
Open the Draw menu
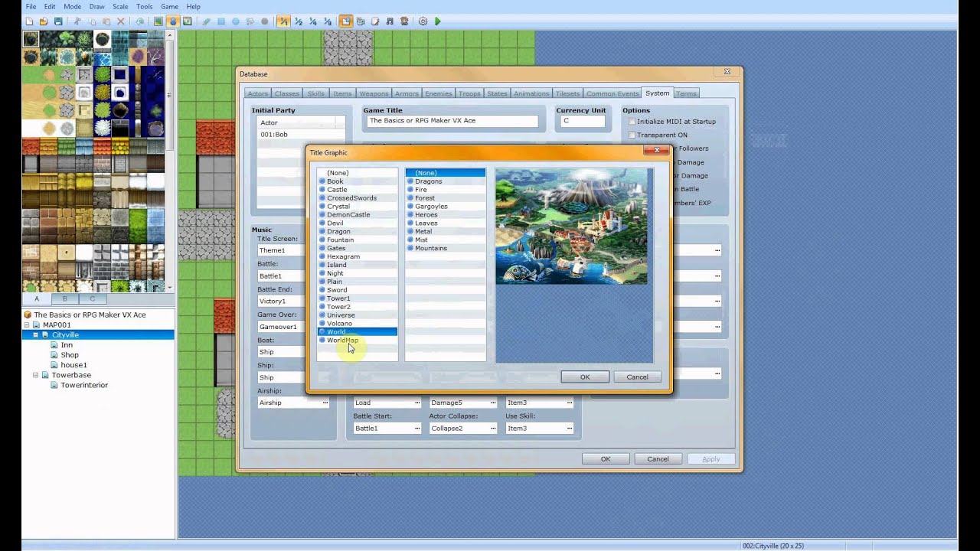coord(96,6)
